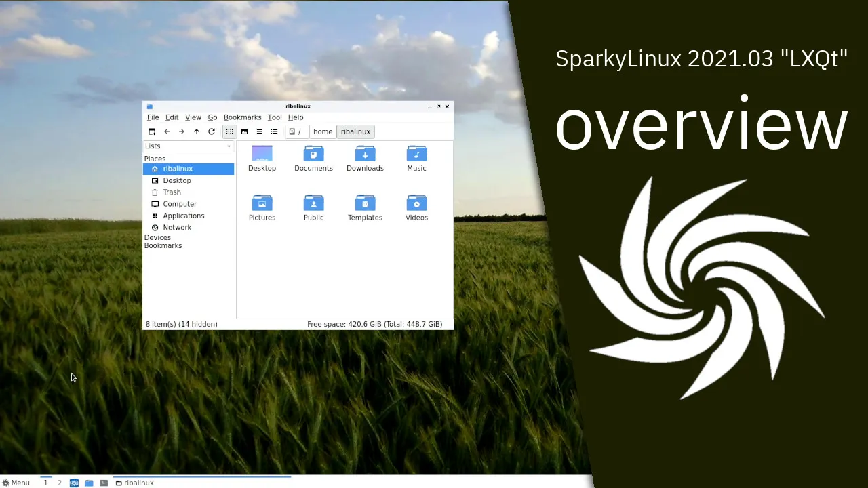This screenshot has width=868, height=488.
Task: Select the Pictures folder icon
Action: pyautogui.click(x=262, y=208)
